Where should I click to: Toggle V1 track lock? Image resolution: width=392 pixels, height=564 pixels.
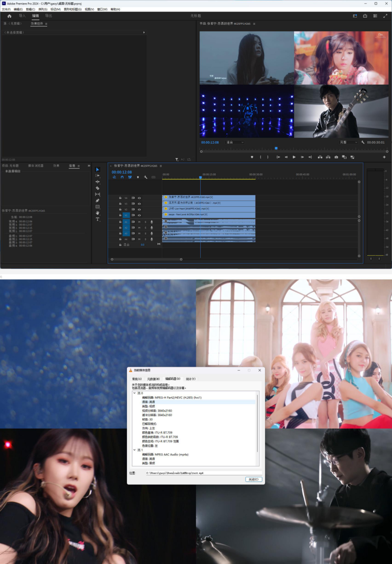tap(120, 215)
